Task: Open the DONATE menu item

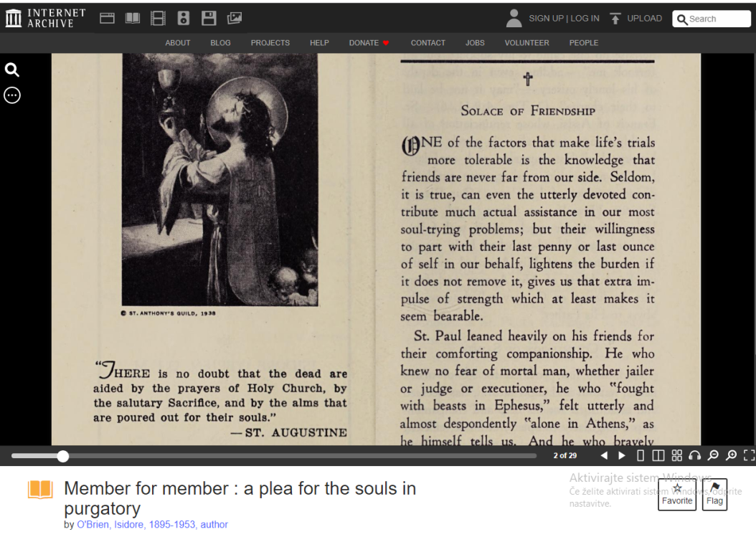Action: click(369, 43)
